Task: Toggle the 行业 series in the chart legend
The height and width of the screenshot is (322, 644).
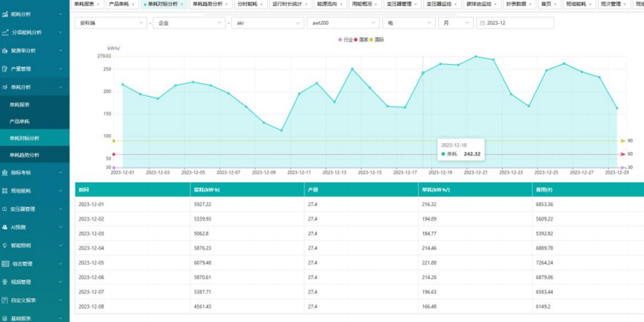Action: [x=345, y=40]
